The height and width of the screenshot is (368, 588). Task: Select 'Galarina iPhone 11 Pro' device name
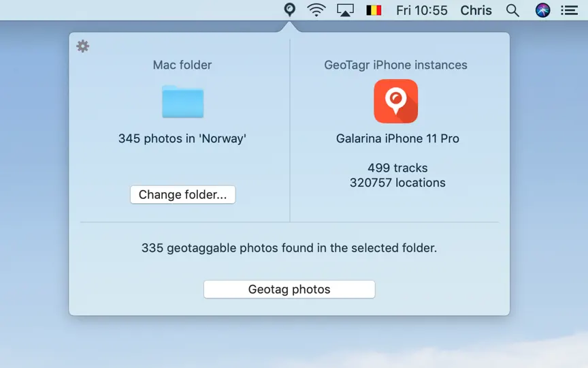(397, 138)
